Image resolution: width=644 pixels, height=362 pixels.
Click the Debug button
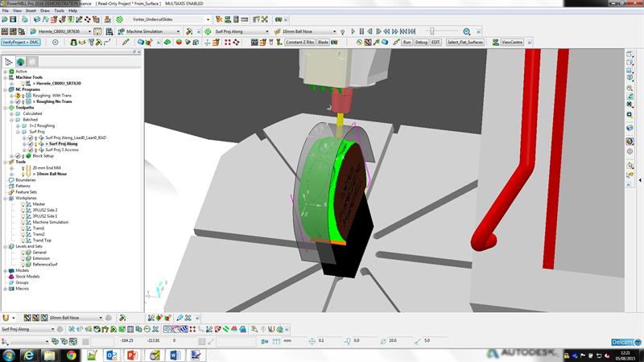click(421, 43)
